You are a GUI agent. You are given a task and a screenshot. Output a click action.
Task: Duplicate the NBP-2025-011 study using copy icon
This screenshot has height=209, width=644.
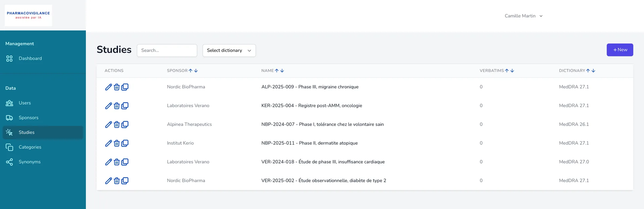[125, 143]
